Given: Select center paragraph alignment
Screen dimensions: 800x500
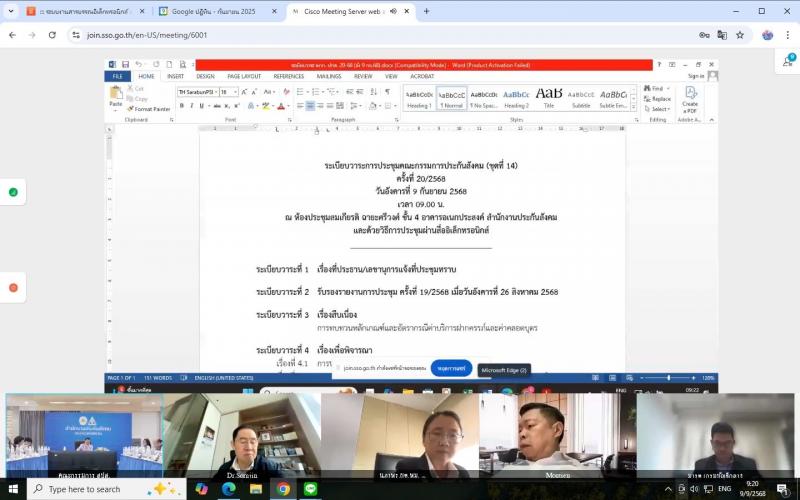Looking at the screenshot, I should point(310,106).
